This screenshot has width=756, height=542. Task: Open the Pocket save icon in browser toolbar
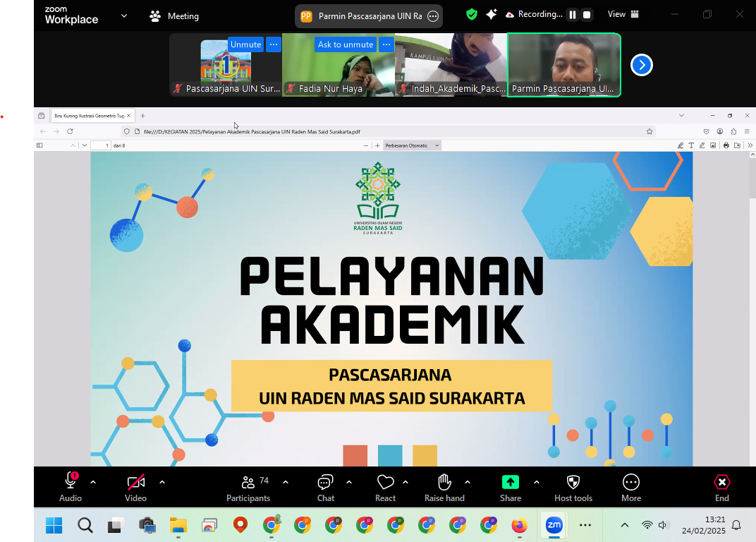coord(707,131)
